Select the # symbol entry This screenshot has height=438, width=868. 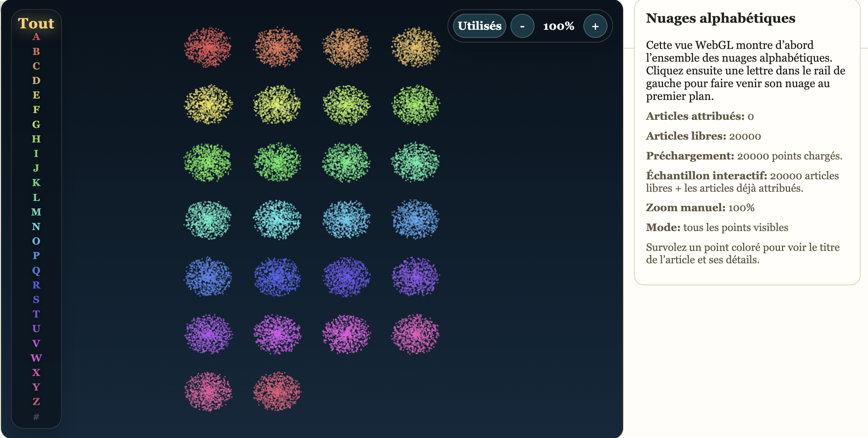(36, 417)
